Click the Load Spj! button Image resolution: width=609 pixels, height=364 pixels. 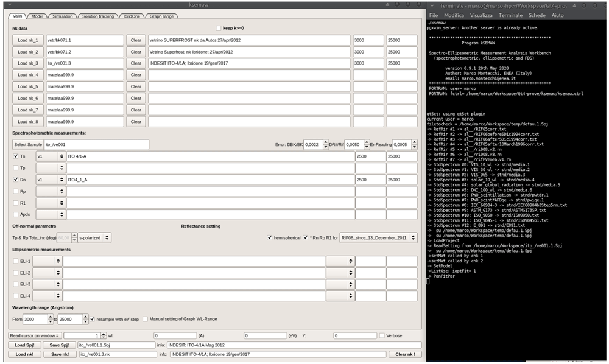coord(24,345)
